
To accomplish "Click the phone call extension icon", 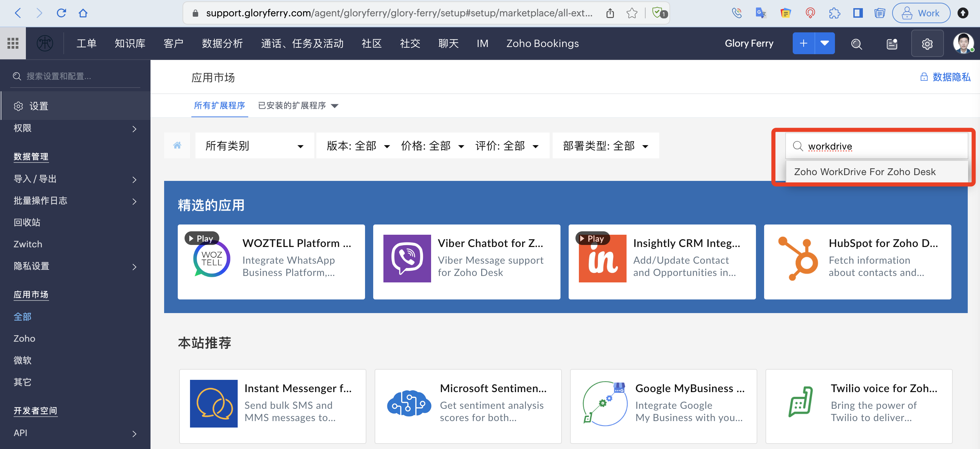I will click(x=737, y=13).
